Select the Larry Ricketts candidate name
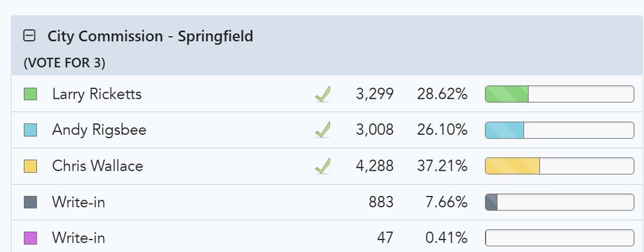The width and height of the screenshot is (644, 252). pos(97,94)
